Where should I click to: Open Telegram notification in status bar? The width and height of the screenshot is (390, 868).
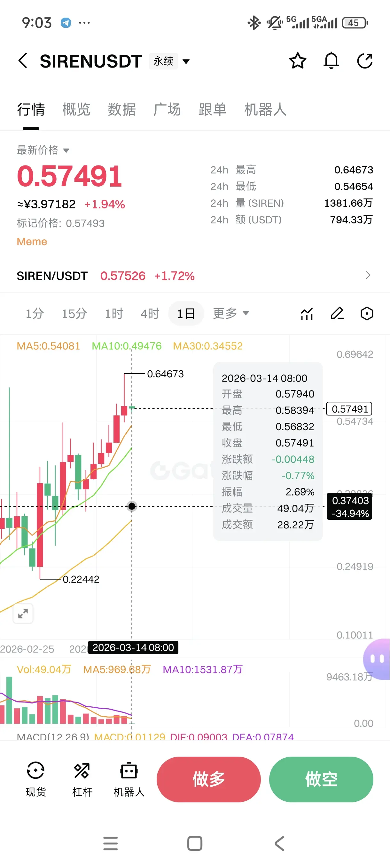tap(66, 23)
